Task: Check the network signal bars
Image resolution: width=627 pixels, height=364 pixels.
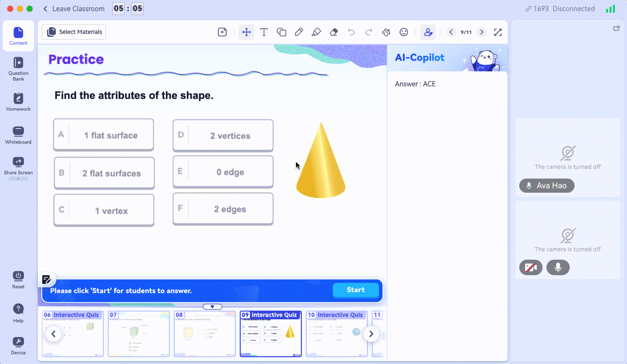Action: coord(610,9)
